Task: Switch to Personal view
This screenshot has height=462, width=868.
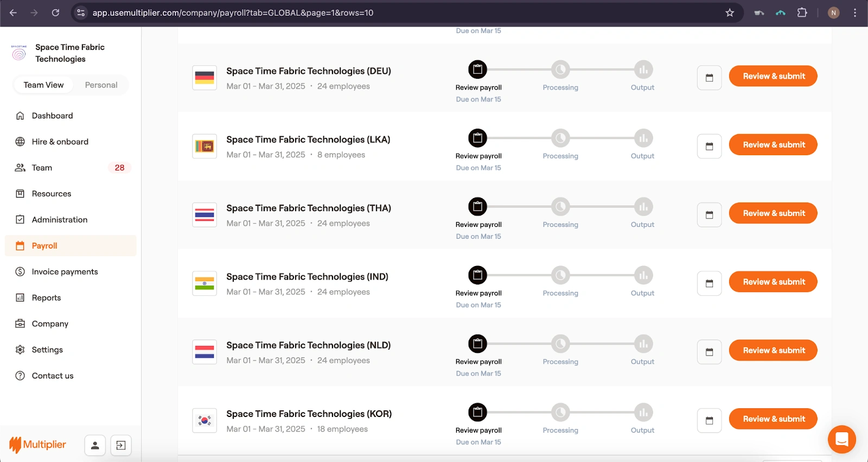Action: (101, 85)
